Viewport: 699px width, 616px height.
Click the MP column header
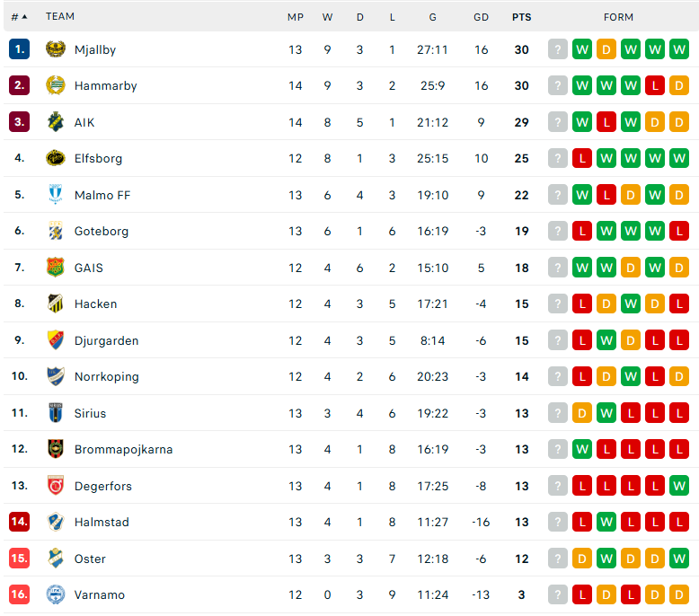tap(295, 17)
